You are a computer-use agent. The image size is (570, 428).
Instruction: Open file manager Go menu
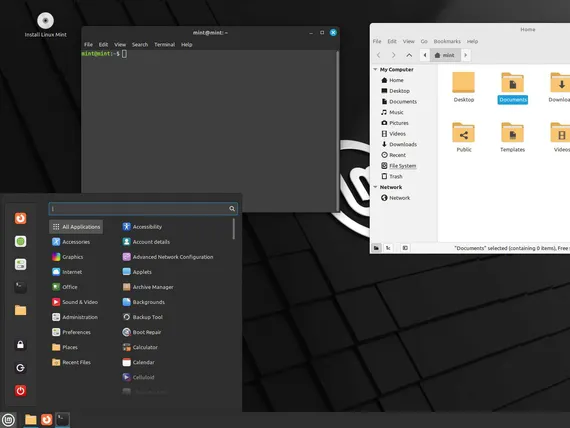click(x=424, y=41)
